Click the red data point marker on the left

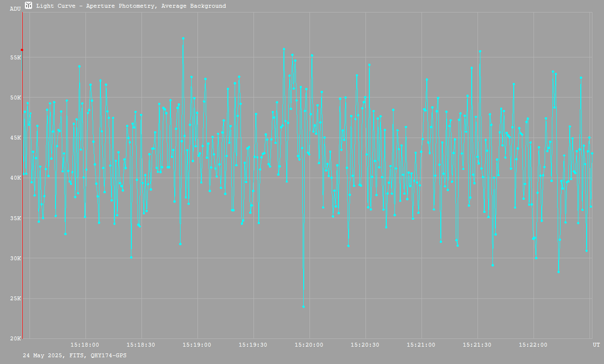point(22,50)
